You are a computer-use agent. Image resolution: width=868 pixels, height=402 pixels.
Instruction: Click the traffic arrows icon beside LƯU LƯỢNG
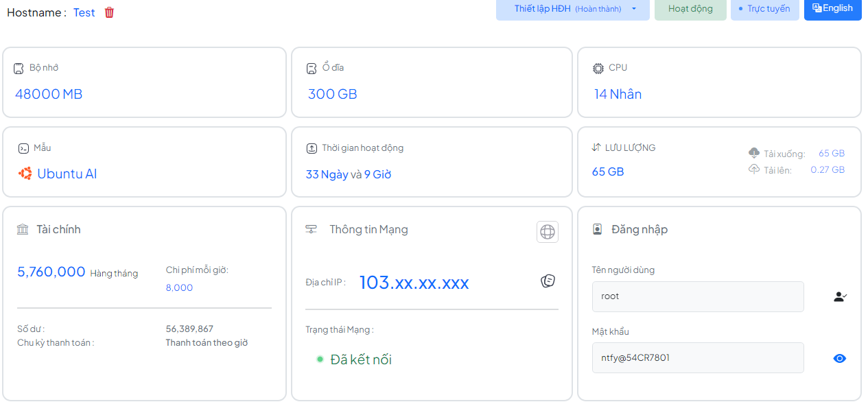tap(598, 147)
